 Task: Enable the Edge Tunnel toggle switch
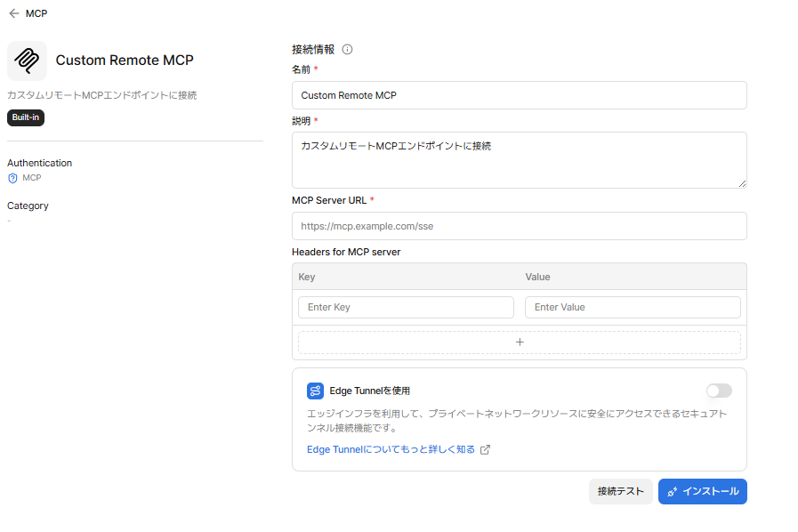coord(719,391)
